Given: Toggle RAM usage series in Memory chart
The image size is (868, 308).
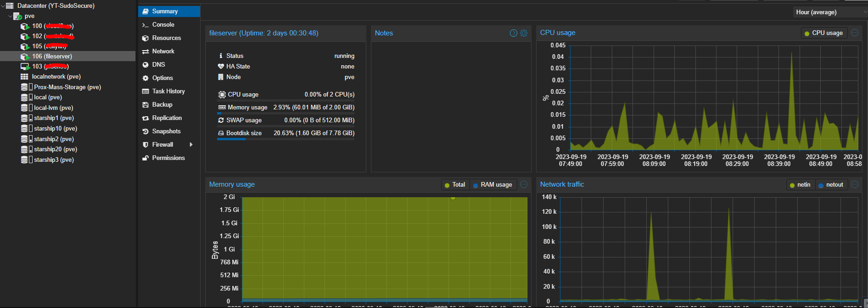Looking at the screenshot, I should [x=493, y=185].
